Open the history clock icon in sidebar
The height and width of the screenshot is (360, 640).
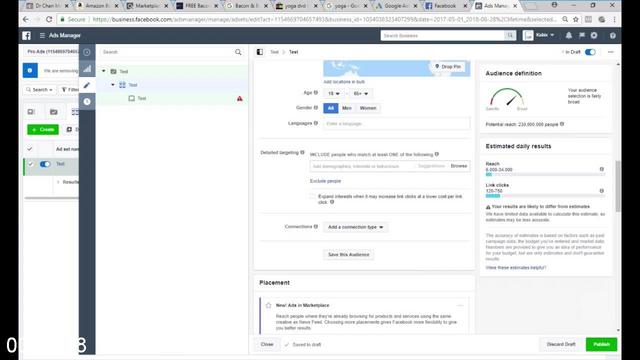pyautogui.click(x=87, y=101)
